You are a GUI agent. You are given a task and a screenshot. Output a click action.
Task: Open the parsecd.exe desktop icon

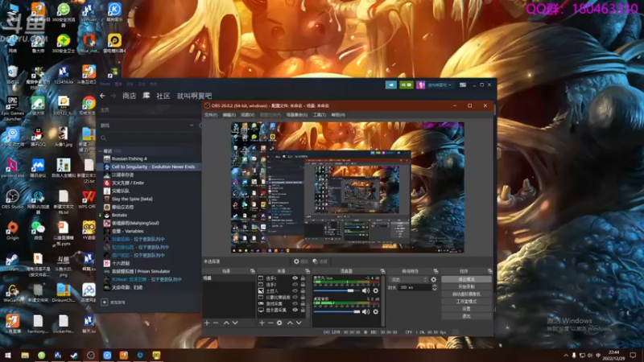click(x=12, y=167)
